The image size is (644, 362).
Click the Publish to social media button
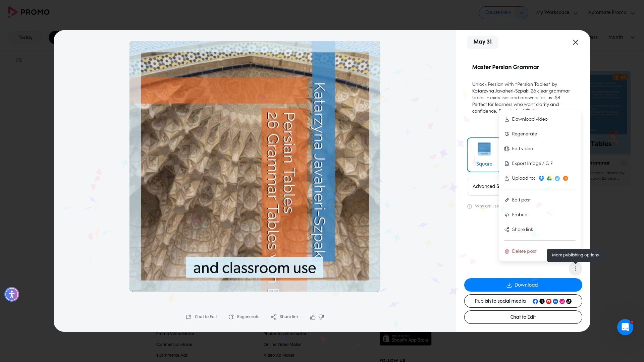523,301
